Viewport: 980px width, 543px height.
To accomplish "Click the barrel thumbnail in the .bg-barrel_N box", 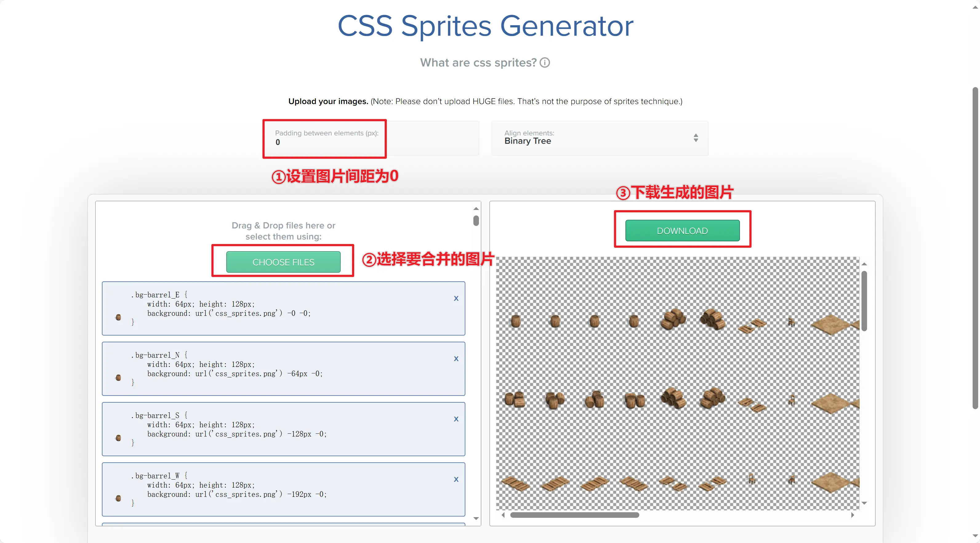I will [118, 377].
